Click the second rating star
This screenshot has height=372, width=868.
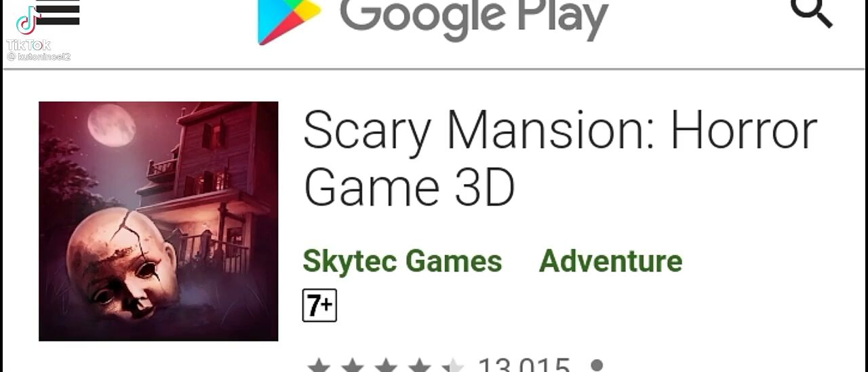353,367
